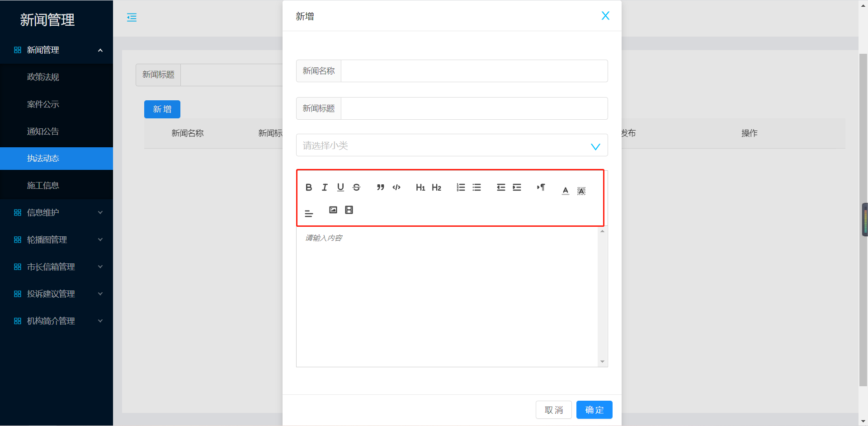Image resolution: width=868 pixels, height=426 pixels.
Task: Click the 信息维护 menu grid icon
Action: click(18, 213)
